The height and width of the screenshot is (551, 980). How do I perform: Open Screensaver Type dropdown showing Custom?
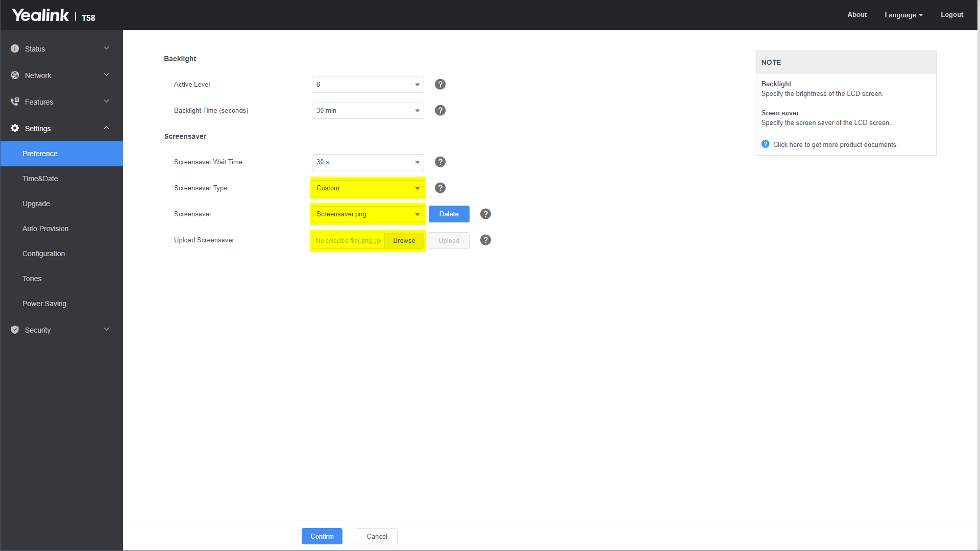click(x=367, y=188)
